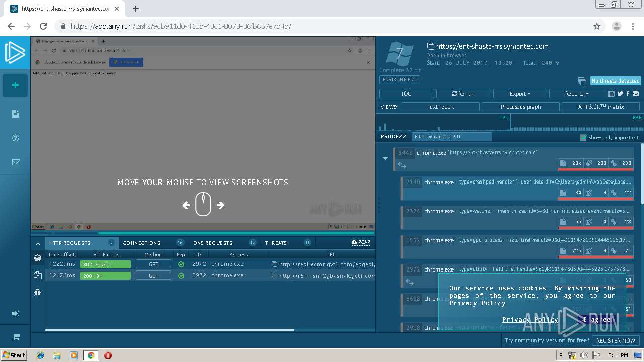644x362 pixels.
Task: Reload the browser page
Action: tap(43, 26)
